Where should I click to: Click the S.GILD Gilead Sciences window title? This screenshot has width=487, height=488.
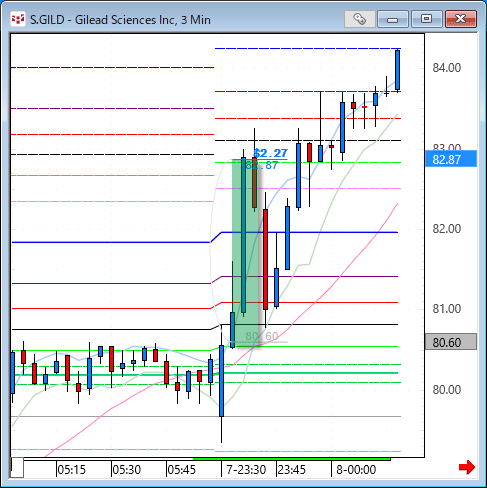[120, 20]
